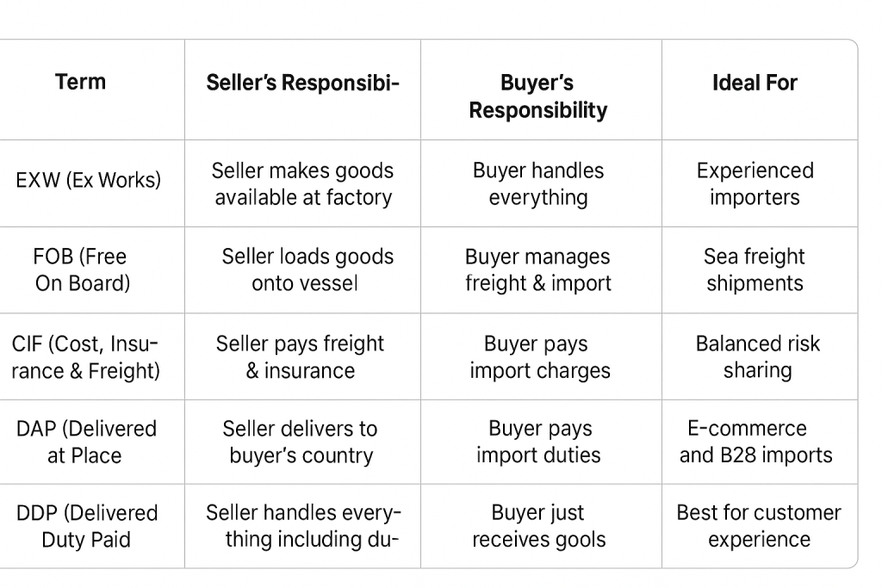Click the "CIF (Cost, Insurance & Freight)" cell
This screenshot has width=882, height=588.
pos(85,357)
